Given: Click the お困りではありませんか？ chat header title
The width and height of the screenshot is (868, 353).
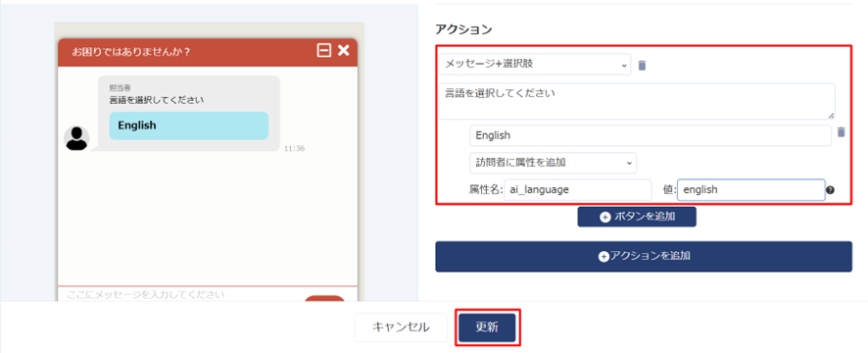Looking at the screenshot, I should point(131,52).
